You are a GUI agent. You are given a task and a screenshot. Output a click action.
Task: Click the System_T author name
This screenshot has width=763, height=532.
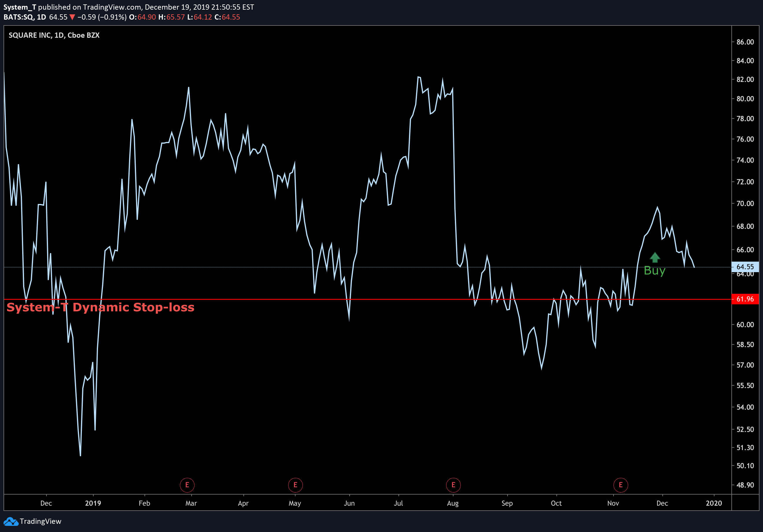pos(20,7)
